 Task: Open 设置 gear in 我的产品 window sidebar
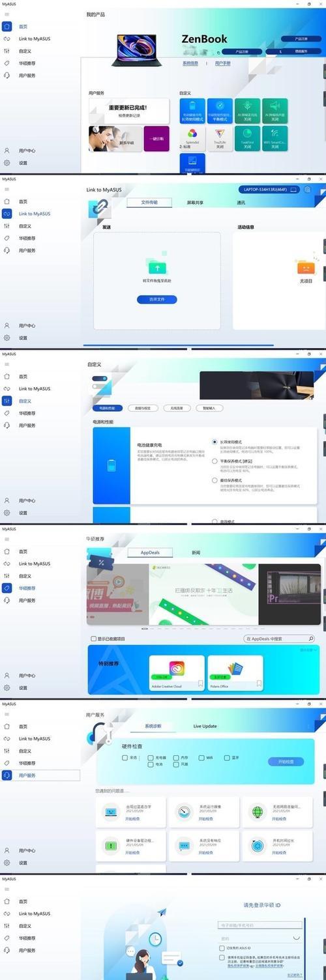[x=7, y=163]
